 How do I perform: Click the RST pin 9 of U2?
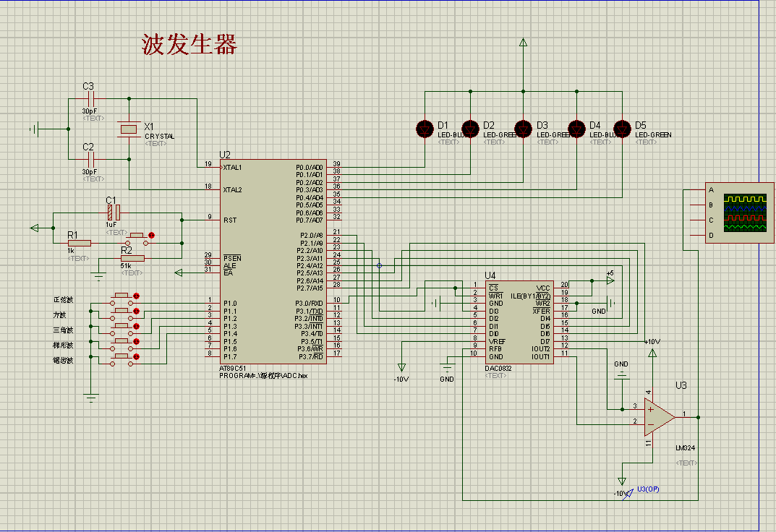coord(213,220)
